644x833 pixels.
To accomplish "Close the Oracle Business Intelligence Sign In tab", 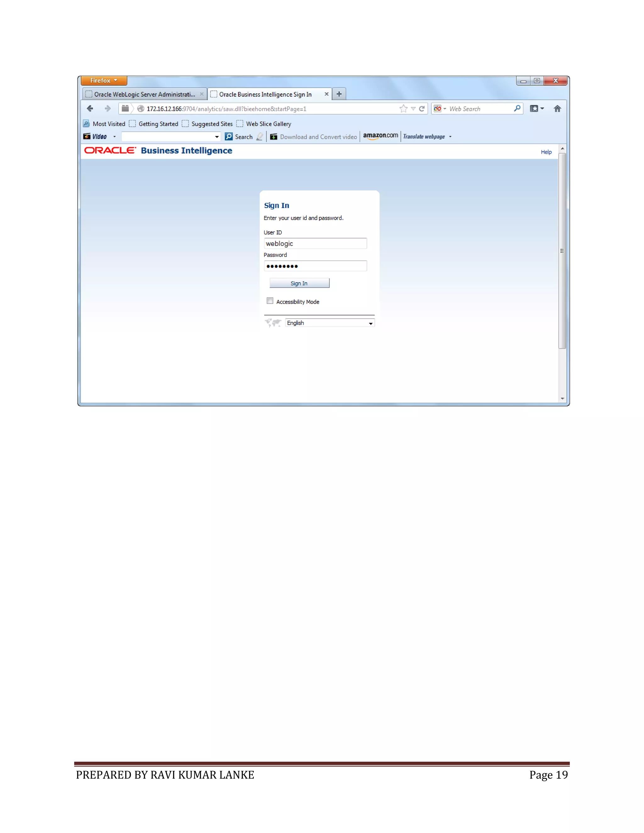I will (326, 94).
